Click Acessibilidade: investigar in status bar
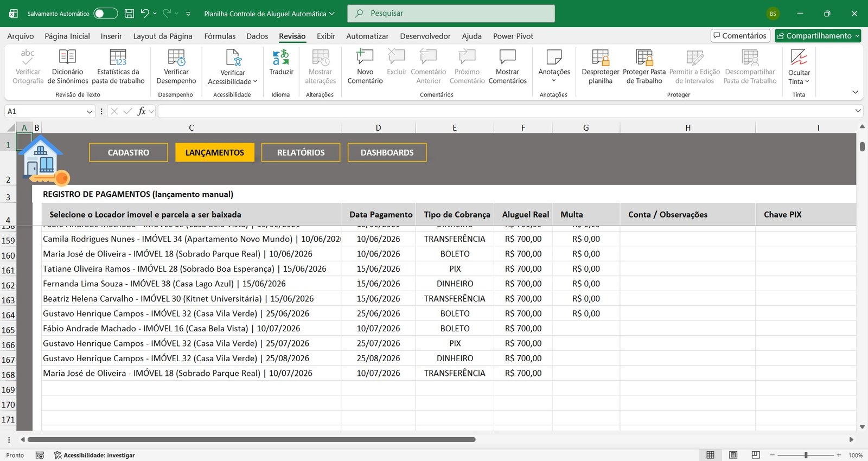 [x=94, y=456]
